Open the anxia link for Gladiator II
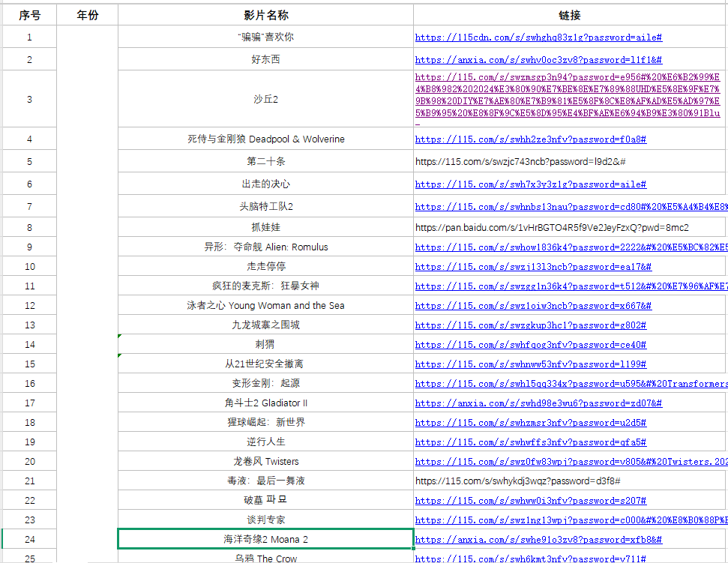This screenshot has height=563, width=728. 538,403
